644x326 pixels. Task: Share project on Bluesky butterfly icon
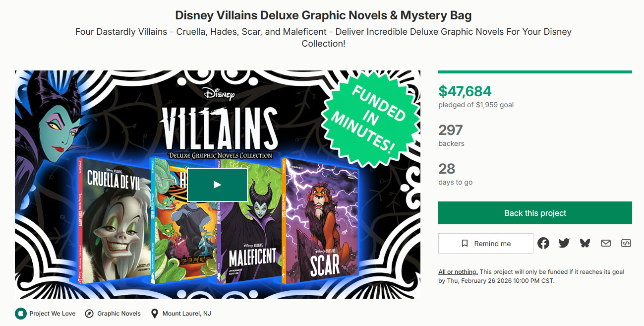pyautogui.click(x=585, y=243)
